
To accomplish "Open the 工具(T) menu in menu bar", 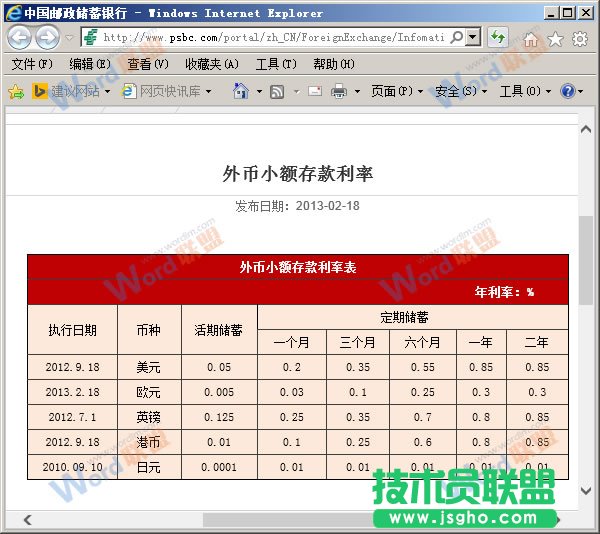I will click(276, 64).
